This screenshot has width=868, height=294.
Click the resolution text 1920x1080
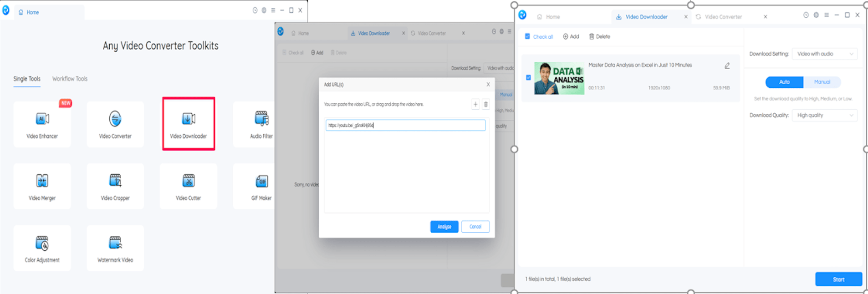(659, 88)
